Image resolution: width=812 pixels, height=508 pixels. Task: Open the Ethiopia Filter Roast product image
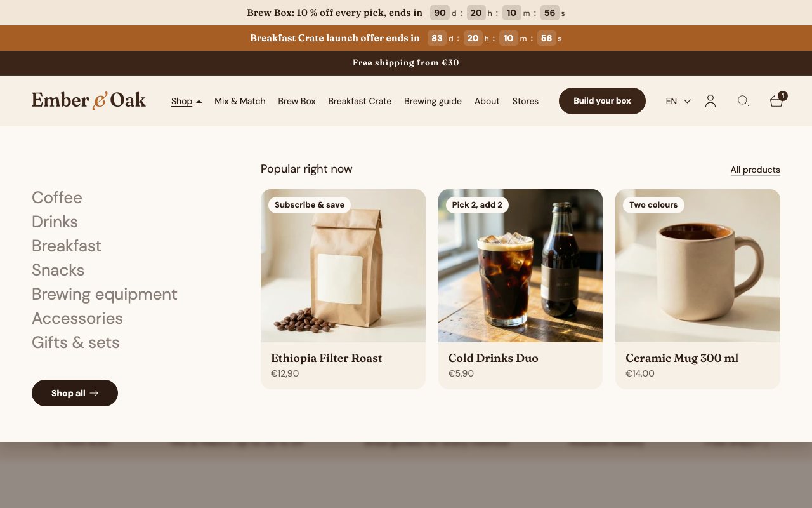click(343, 265)
